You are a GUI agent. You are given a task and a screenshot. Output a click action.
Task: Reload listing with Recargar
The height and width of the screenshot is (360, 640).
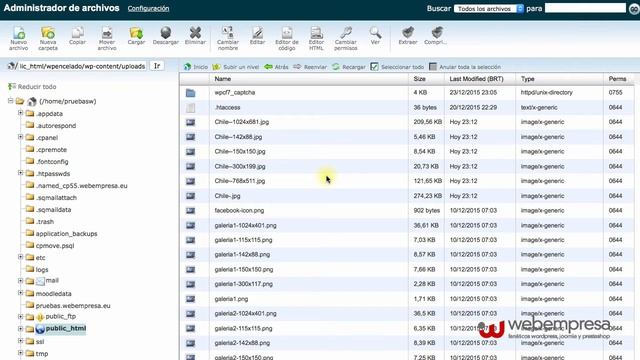tap(349, 67)
